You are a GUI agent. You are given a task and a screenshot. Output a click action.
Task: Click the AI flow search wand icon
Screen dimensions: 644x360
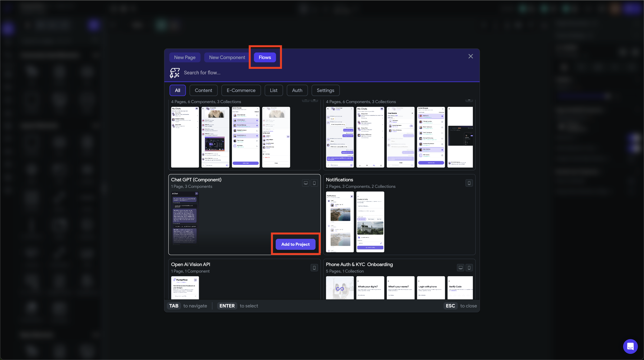click(174, 73)
